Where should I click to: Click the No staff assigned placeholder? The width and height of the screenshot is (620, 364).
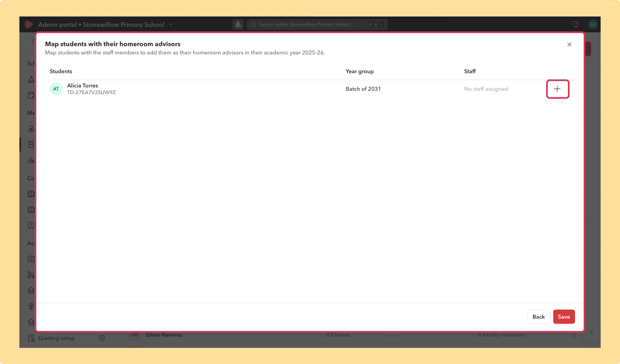486,89
